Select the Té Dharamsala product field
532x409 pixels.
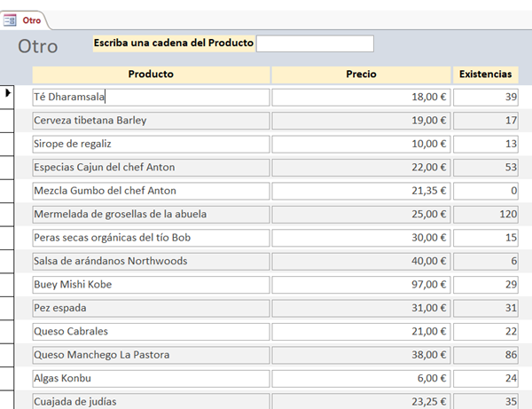point(151,97)
